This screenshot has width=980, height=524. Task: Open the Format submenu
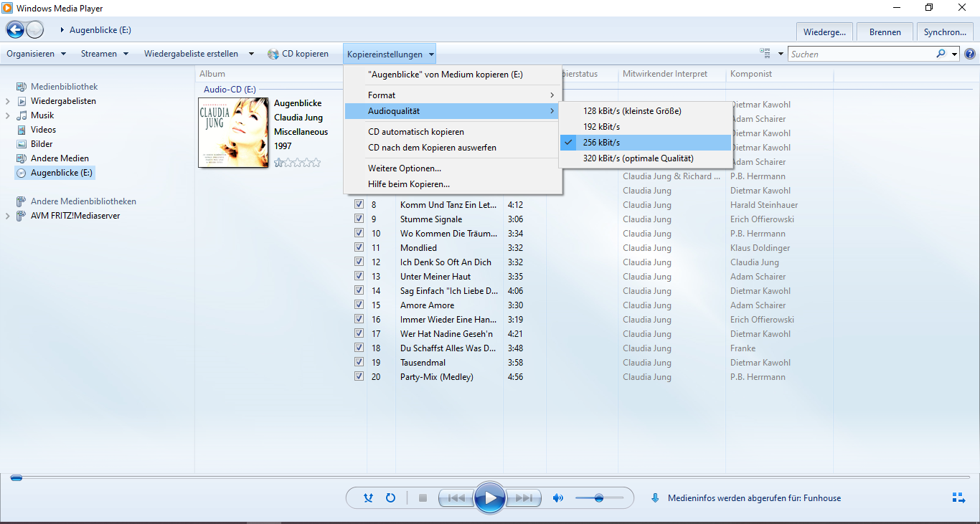coord(453,95)
